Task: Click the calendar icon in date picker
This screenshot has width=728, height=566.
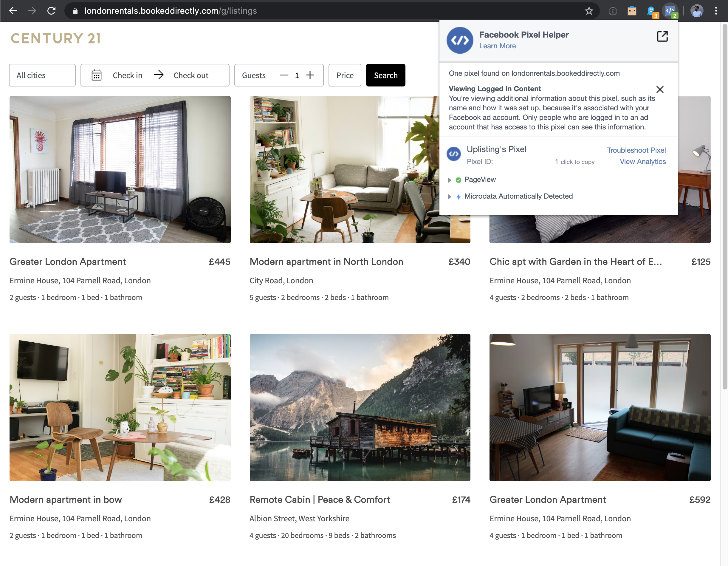Action: pos(97,75)
